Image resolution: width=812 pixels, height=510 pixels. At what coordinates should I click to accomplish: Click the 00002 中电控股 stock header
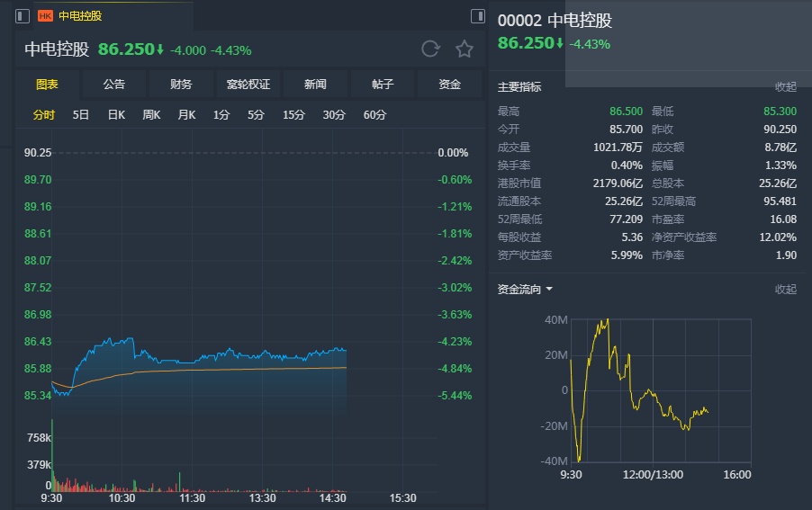(x=555, y=21)
